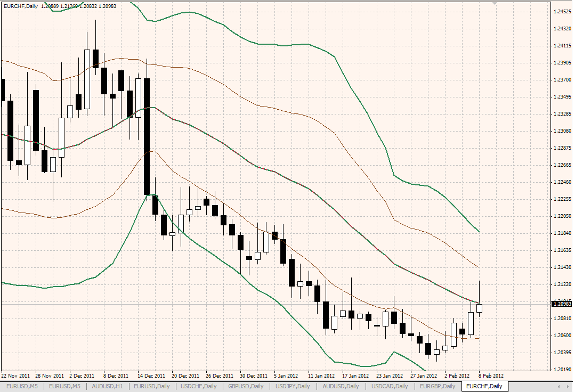
Task: Click the 1.20810 price axis label
Action: coord(562,318)
